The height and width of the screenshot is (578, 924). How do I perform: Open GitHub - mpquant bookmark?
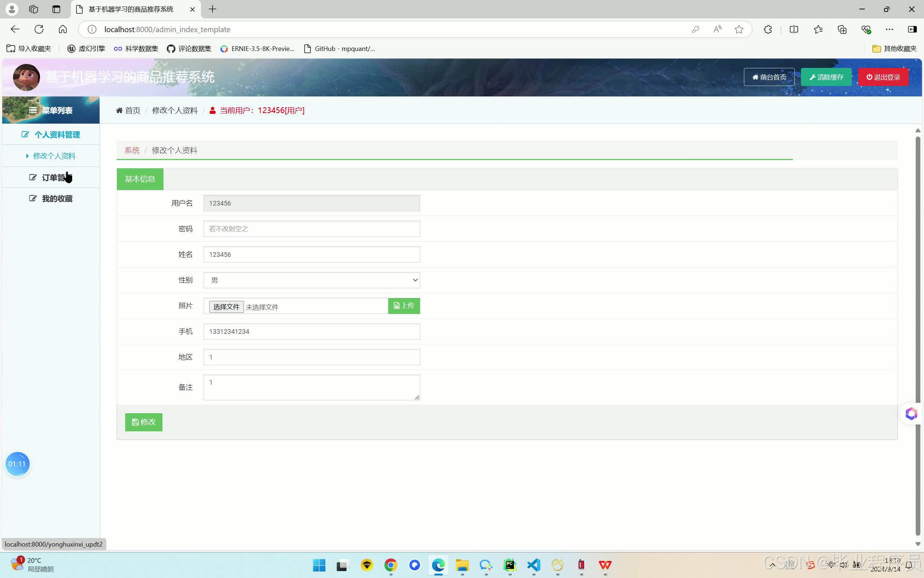[339, 48]
